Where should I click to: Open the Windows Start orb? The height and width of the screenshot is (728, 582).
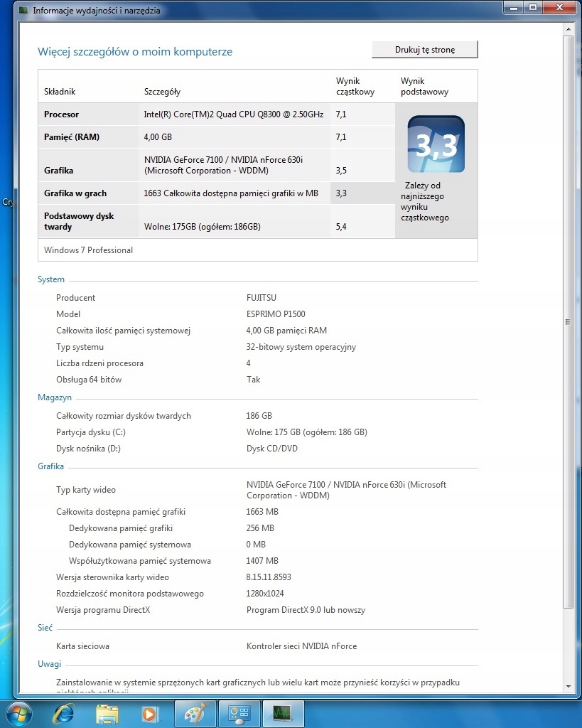[x=18, y=714]
